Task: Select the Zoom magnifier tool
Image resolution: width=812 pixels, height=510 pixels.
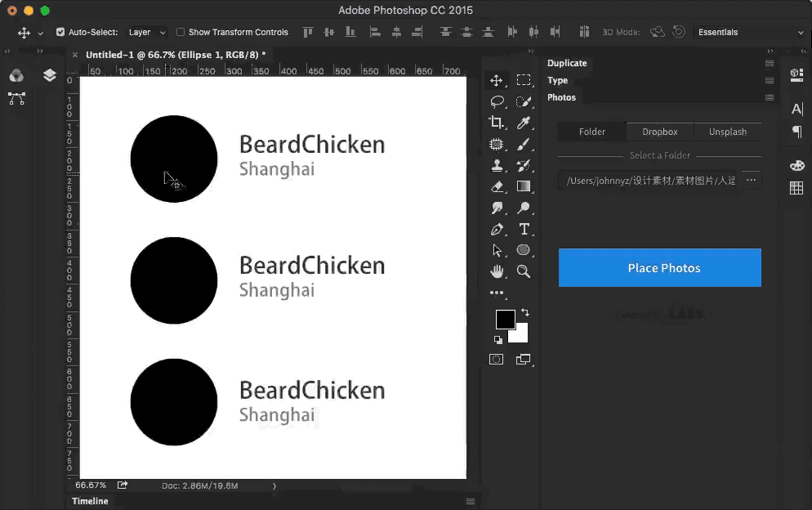Action: 524,271
